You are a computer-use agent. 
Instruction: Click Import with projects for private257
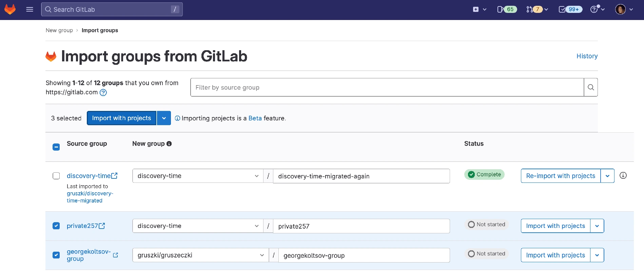[x=555, y=226]
